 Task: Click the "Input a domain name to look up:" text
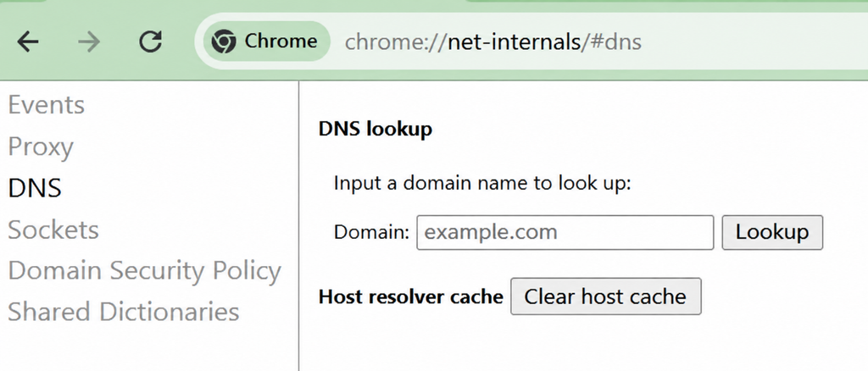[482, 183]
